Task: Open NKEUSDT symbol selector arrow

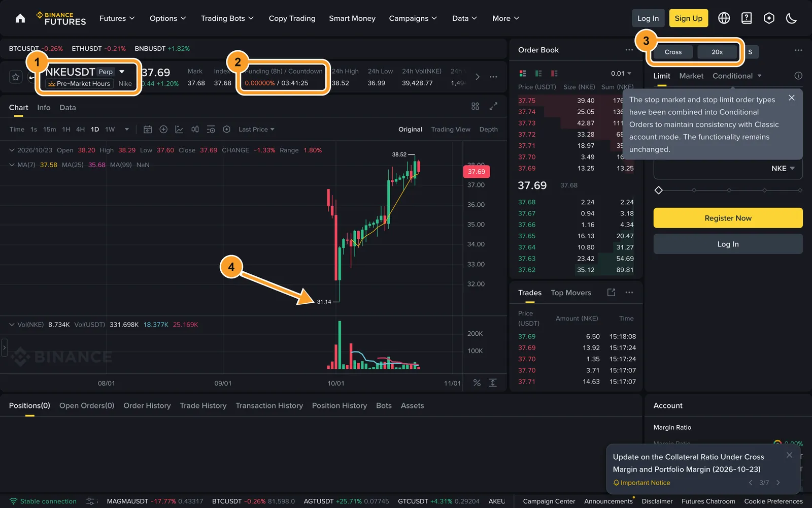Action: click(x=122, y=72)
